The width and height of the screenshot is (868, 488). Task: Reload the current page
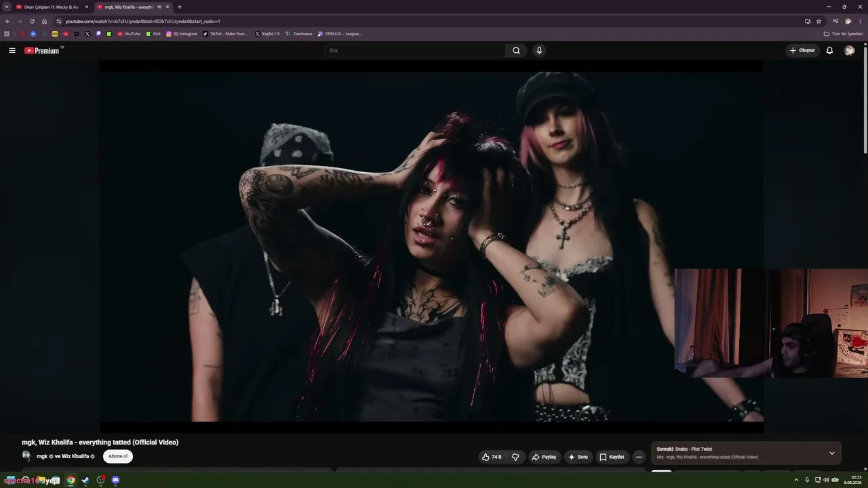[x=32, y=21]
